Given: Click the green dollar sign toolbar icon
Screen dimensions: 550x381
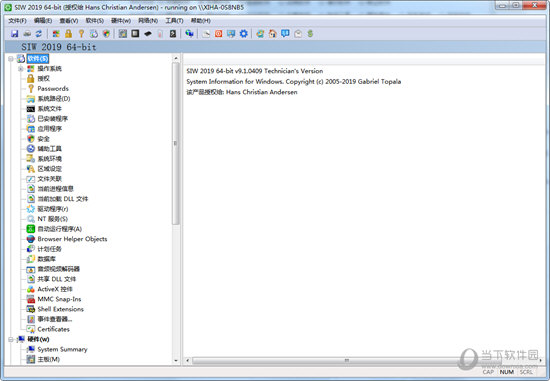Looking at the screenshot, I should 310,34.
